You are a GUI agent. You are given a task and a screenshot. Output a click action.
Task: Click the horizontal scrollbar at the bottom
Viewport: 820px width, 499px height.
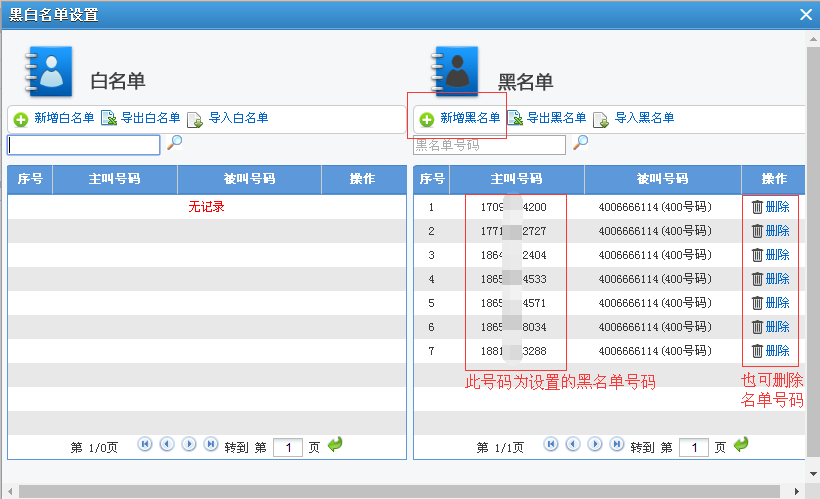(x=400, y=491)
